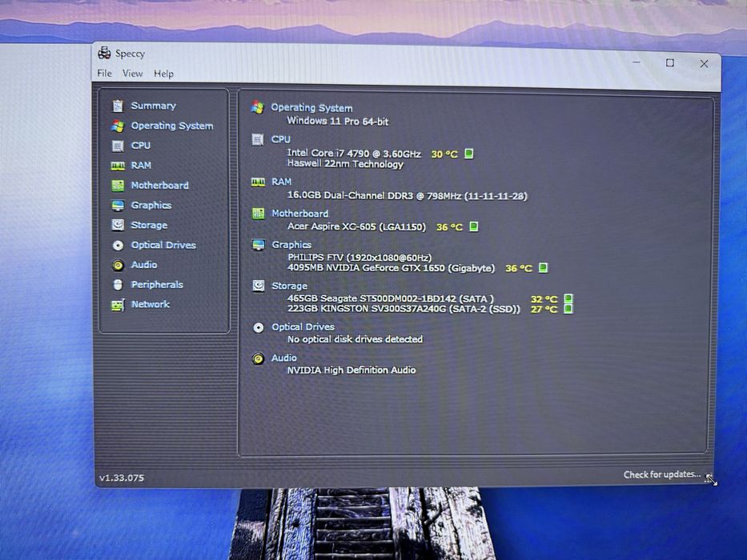Click the RAM stick icon in sidebar
This screenshot has height=560, width=747.
[x=118, y=166]
